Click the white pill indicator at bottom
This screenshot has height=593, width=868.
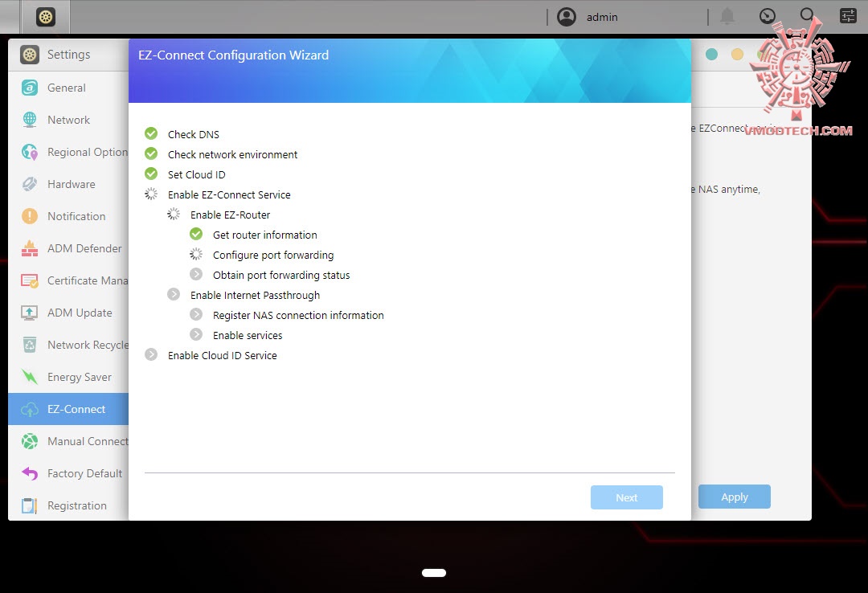434,573
